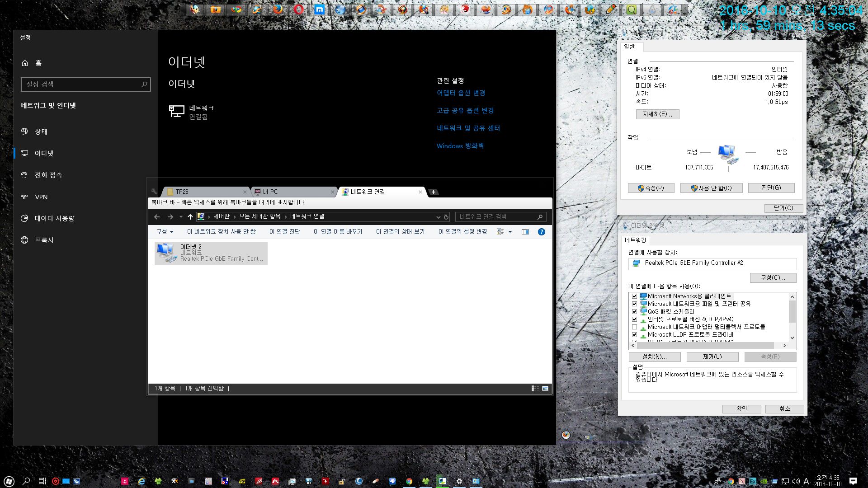Viewport: 868px width, 488px height.
Task: Toggle the preview pane icon in Explorer
Action: click(x=525, y=232)
